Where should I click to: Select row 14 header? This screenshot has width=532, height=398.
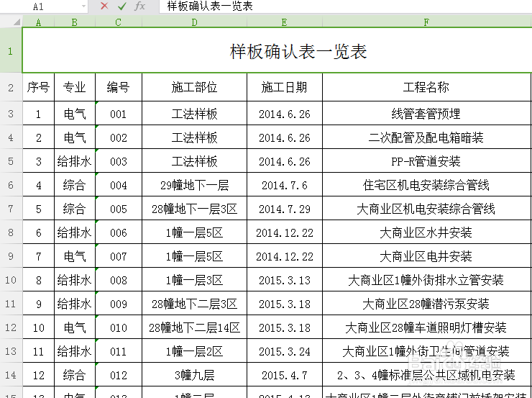[x=11, y=375]
